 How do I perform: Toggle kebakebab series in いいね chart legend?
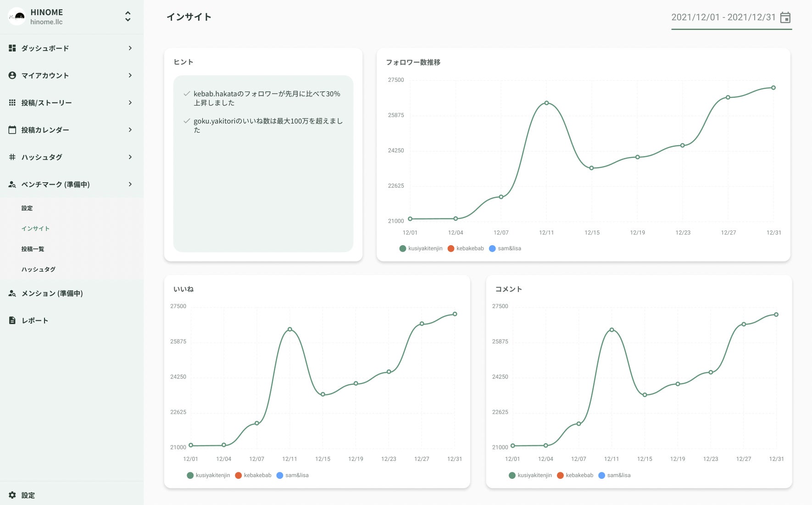coord(253,475)
